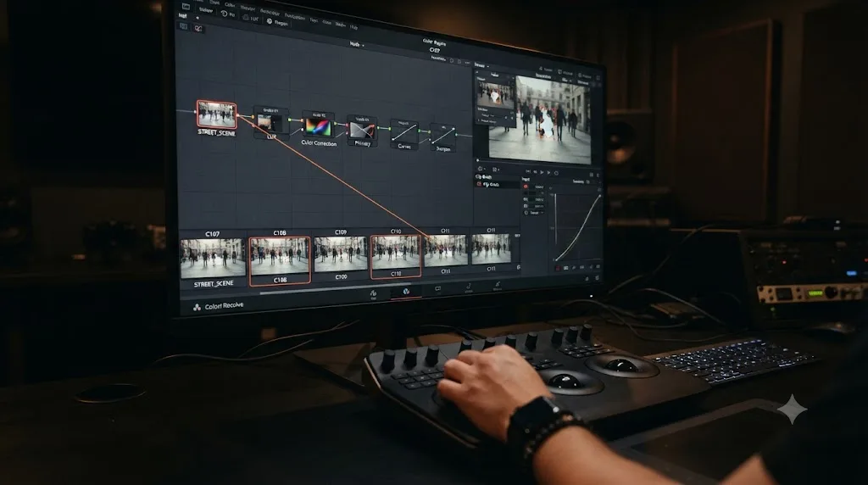Select the LUT node in graph
The height and width of the screenshot is (485, 868).
pyautogui.click(x=271, y=122)
